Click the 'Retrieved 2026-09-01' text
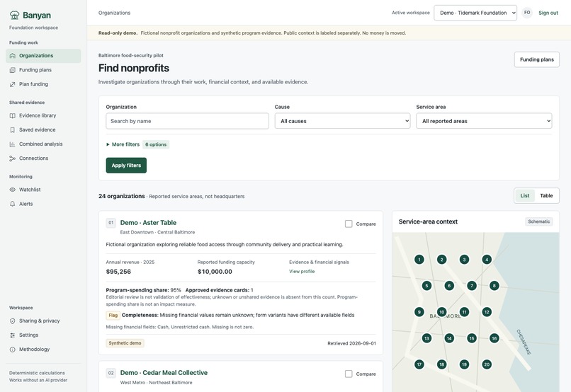Image resolution: width=571 pixels, height=392 pixels. click(352, 343)
